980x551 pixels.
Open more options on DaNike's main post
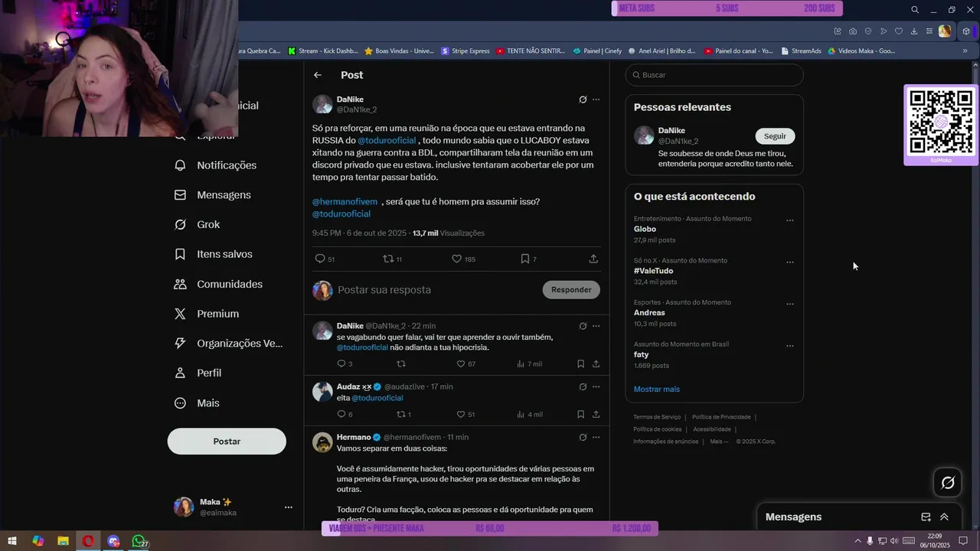tap(596, 99)
